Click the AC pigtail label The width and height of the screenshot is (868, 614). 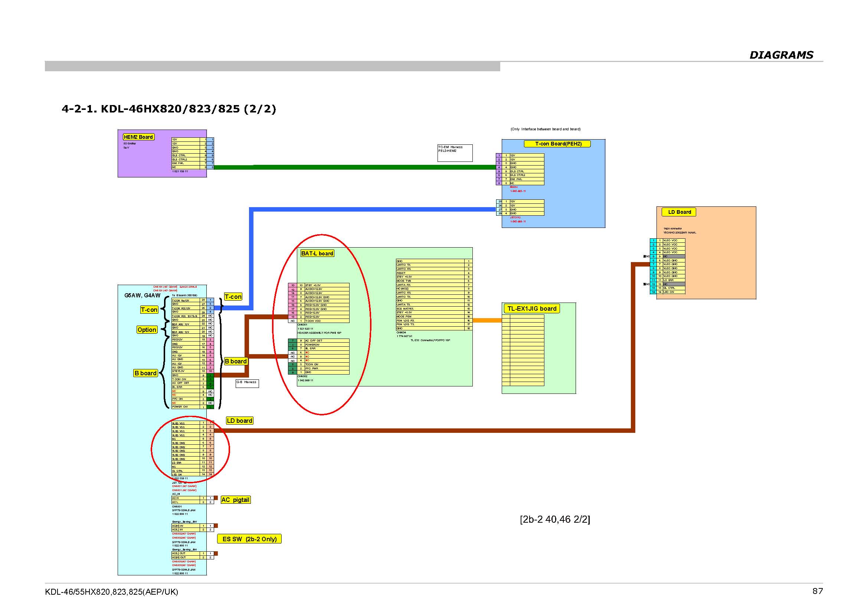[x=235, y=500]
